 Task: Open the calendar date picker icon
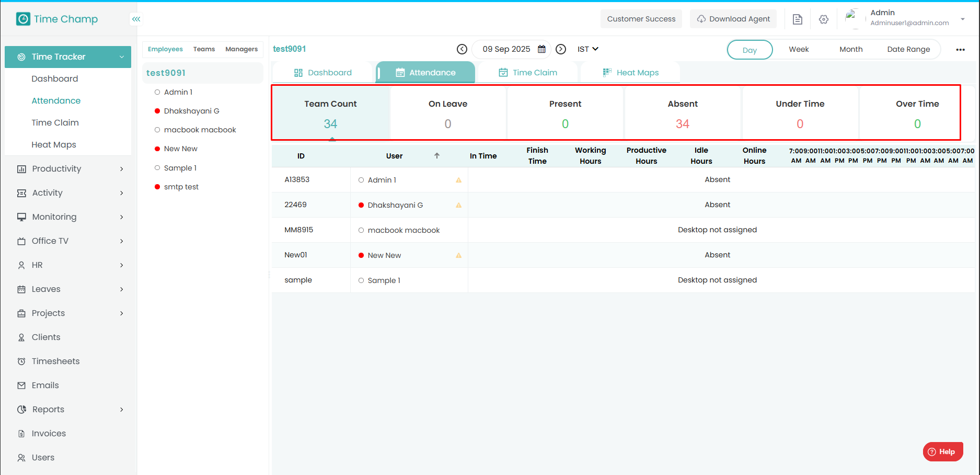tap(541, 49)
